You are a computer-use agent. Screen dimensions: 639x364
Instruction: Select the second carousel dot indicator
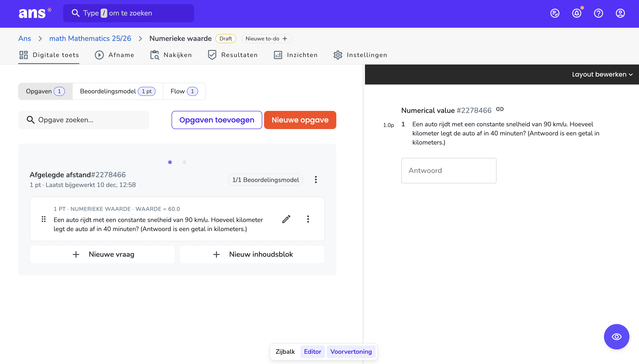pos(185,162)
